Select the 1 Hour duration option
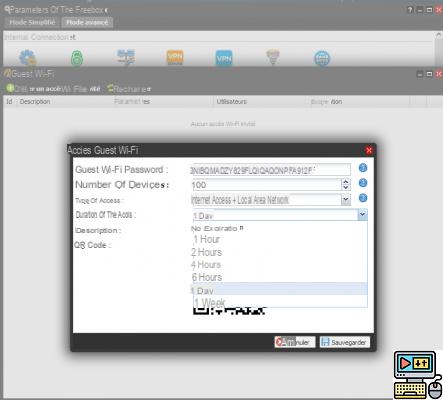Screen dimensions: 443x400 coord(279,239)
